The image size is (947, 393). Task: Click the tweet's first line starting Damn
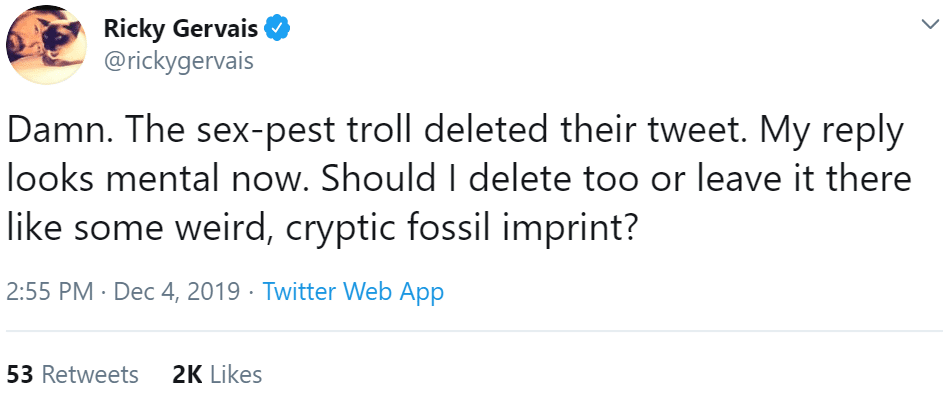pyautogui.click(x=455, y=132)
